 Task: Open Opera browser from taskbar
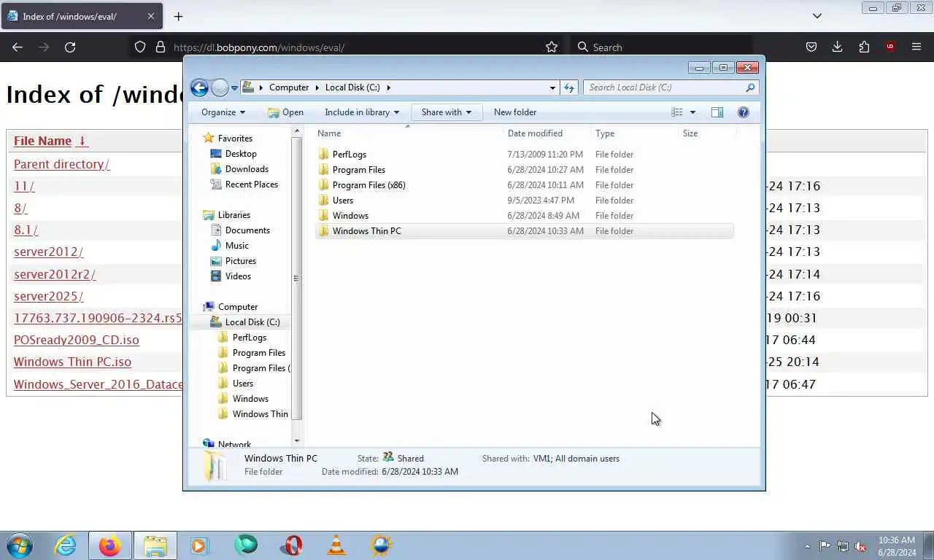(291, 545)
